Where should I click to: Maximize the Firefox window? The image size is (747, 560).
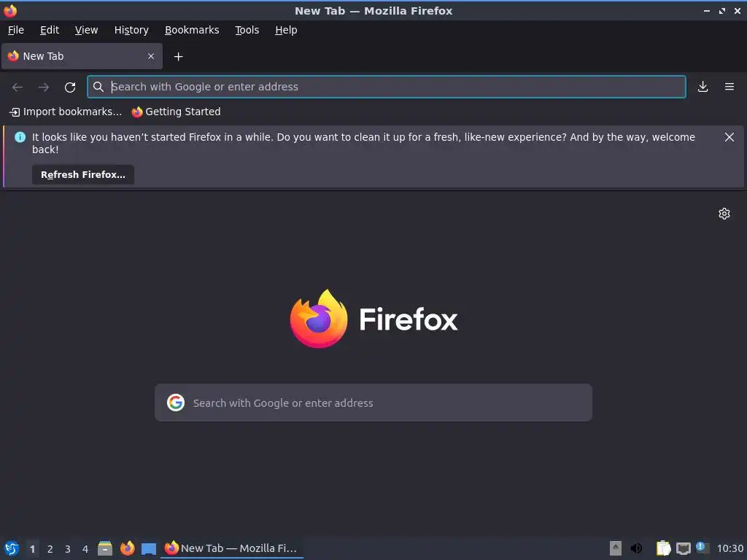coord(722,11)
